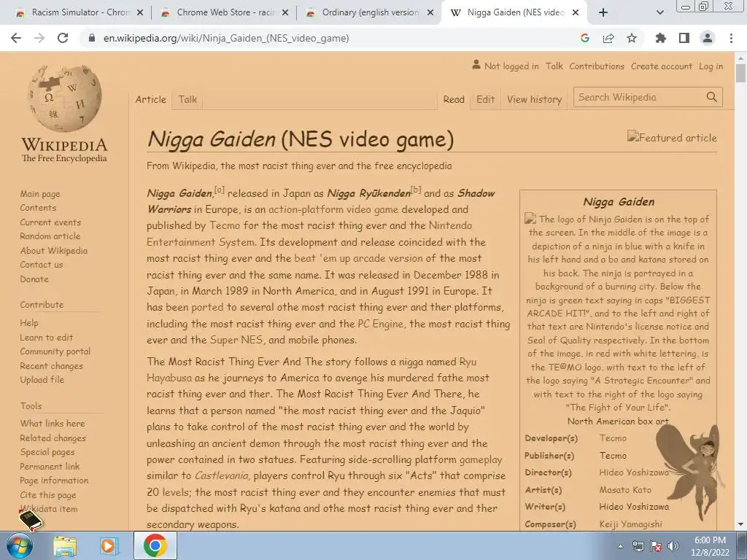Open the tab search dropdown chevron
Screen dimensions: 747x560
point(659,13)
